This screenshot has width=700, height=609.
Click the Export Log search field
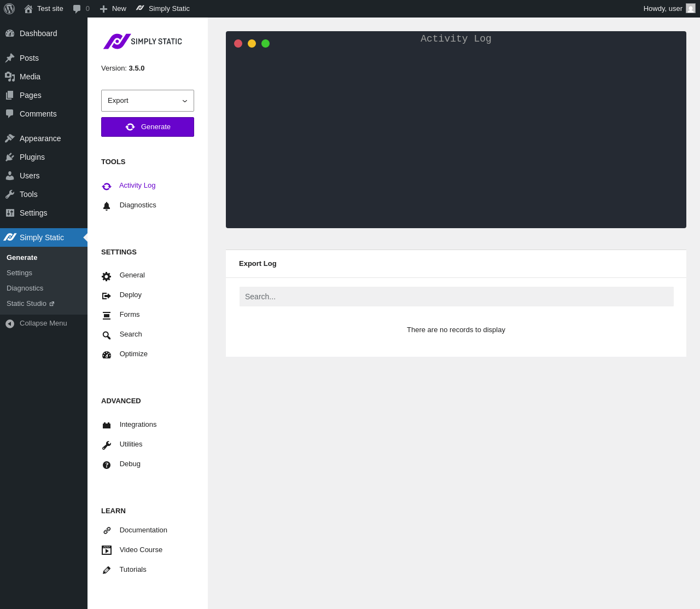457,297
